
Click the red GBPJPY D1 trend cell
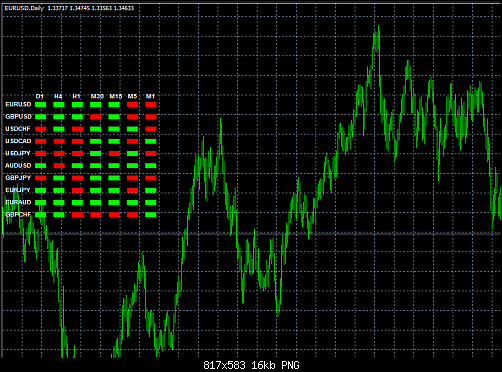coord(41,178)
